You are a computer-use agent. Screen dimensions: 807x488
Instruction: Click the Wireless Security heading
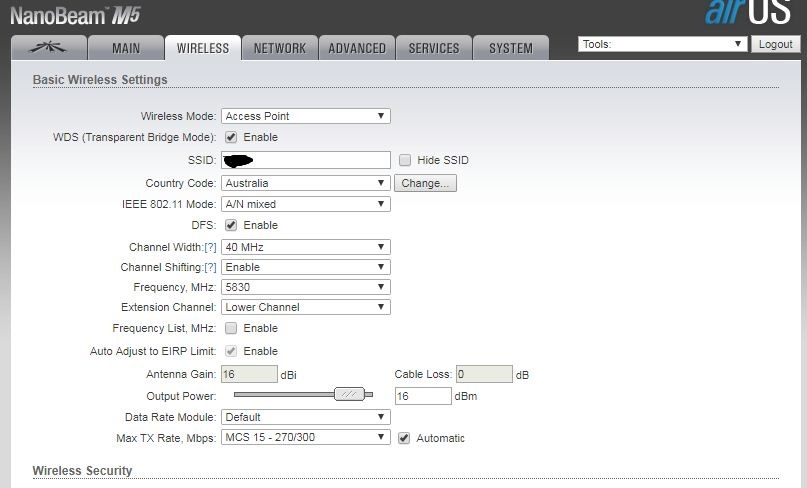(82, 470)
